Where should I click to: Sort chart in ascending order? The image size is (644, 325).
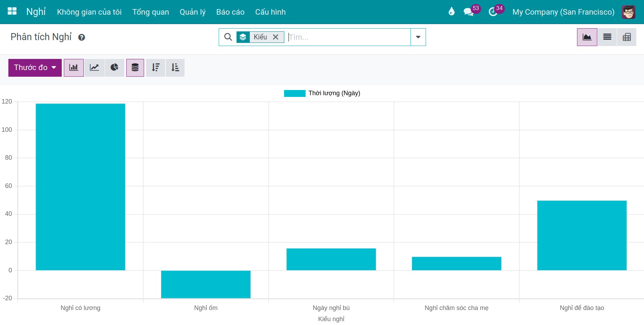pyautogui.click(x=175, y=68)
